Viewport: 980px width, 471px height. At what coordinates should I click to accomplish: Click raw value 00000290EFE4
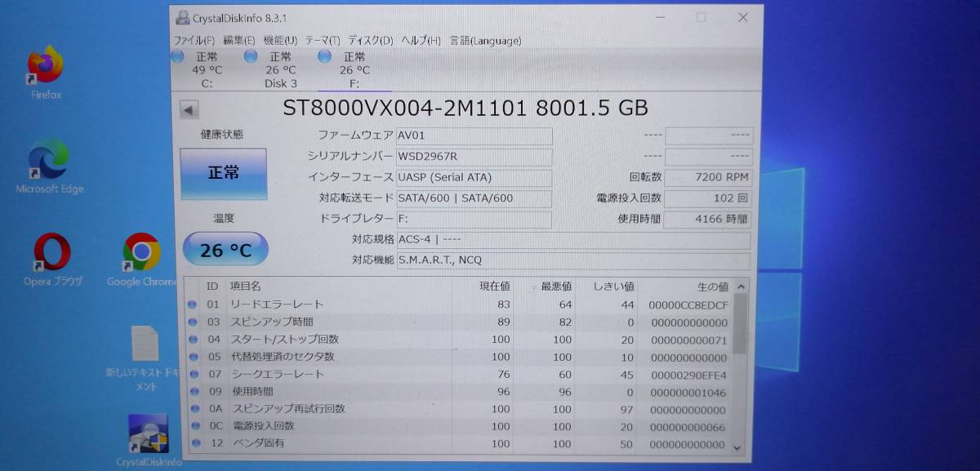coord(687,375)
